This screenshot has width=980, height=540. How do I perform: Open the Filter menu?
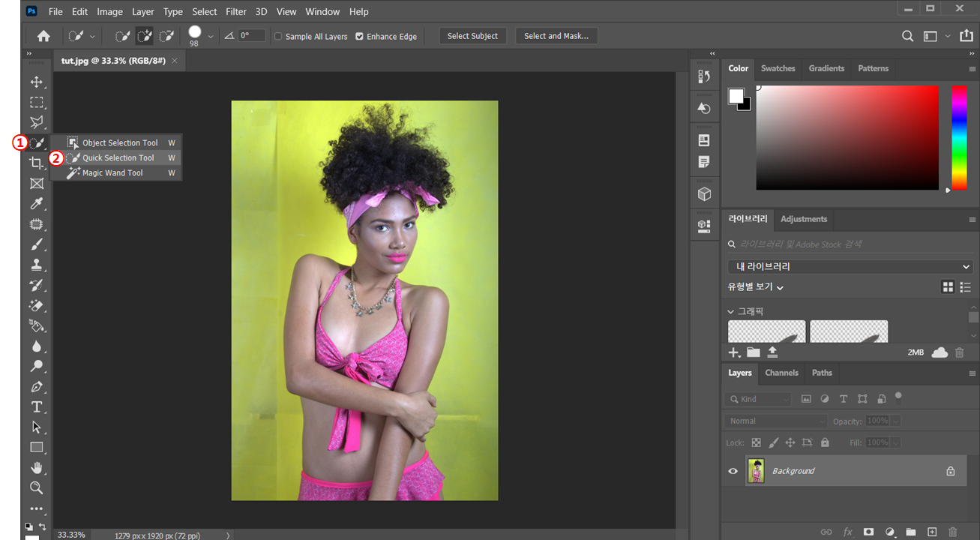tap(236, 11)
